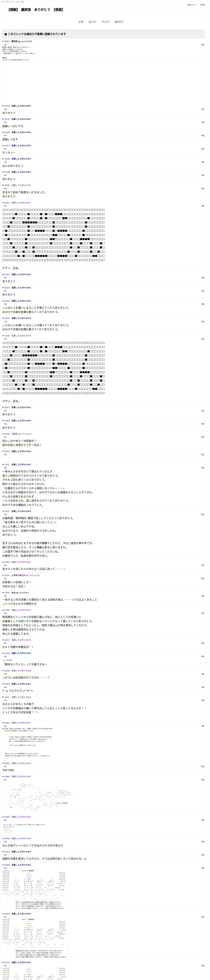Open poster name 620 ◆.nyxedibsU
This screenshot has width=210, height=980.
point(20,593)
